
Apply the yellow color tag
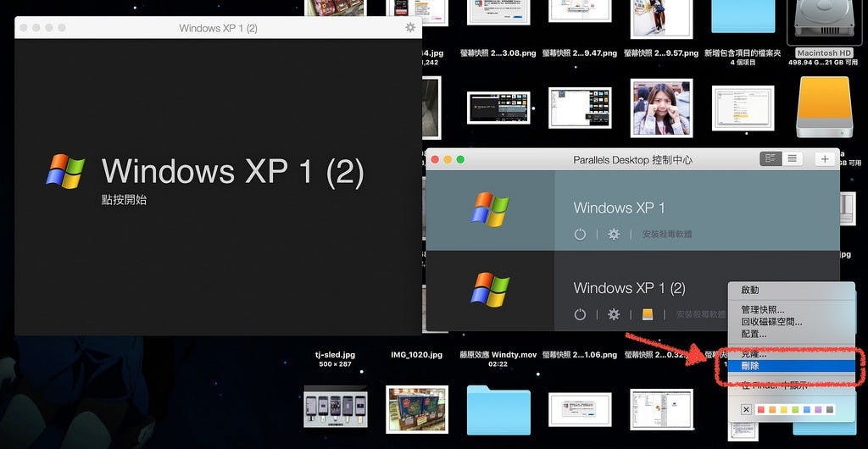click(784, 410)
